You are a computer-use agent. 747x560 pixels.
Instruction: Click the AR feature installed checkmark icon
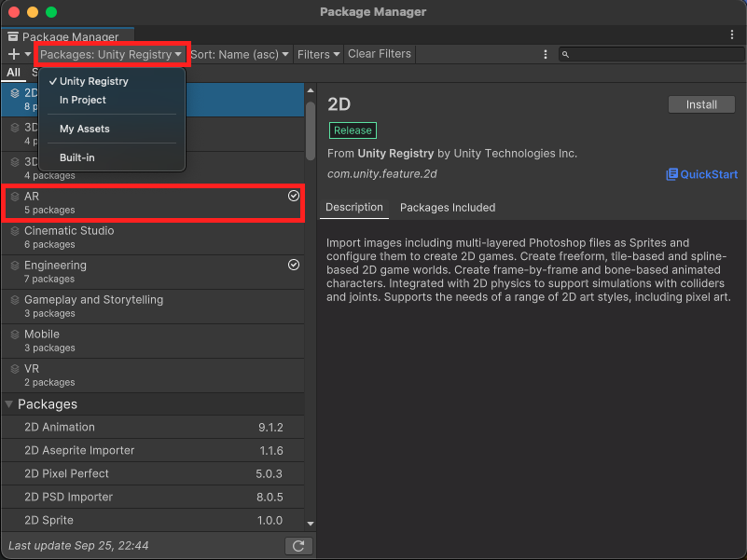pos(294,197)
